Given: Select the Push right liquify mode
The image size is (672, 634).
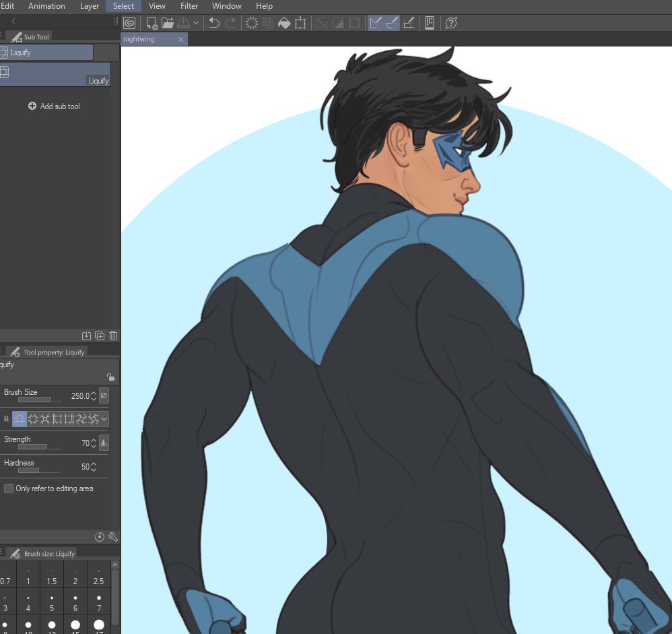Looking at the screenshot, I should 69,419.
